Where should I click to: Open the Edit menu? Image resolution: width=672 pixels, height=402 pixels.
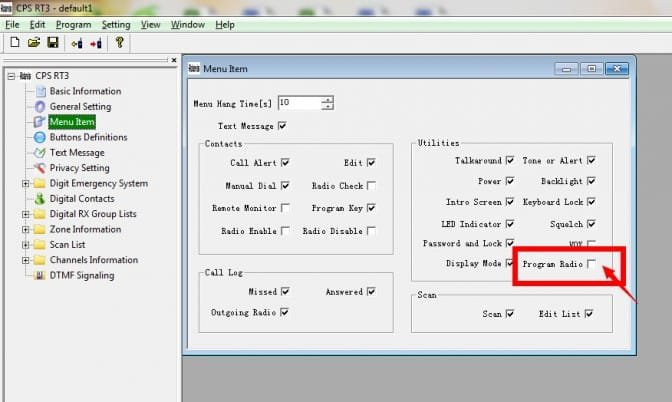(37, 25)
